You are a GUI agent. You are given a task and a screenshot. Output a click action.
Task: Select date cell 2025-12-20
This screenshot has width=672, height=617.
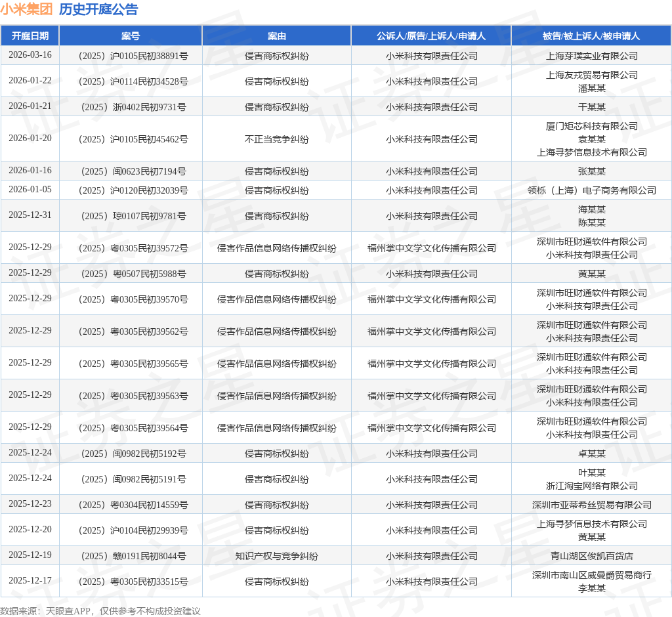(30, 530)
